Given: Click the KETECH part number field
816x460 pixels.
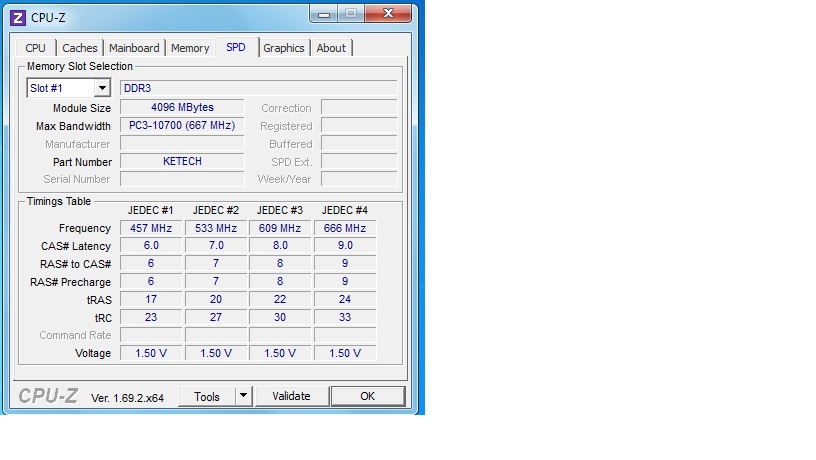Looking at the screenshot, I should (x=182, y=161).
